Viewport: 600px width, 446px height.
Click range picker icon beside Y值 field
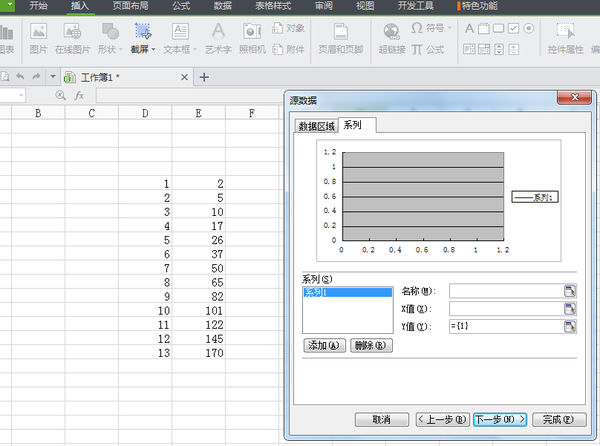[570, 326]
